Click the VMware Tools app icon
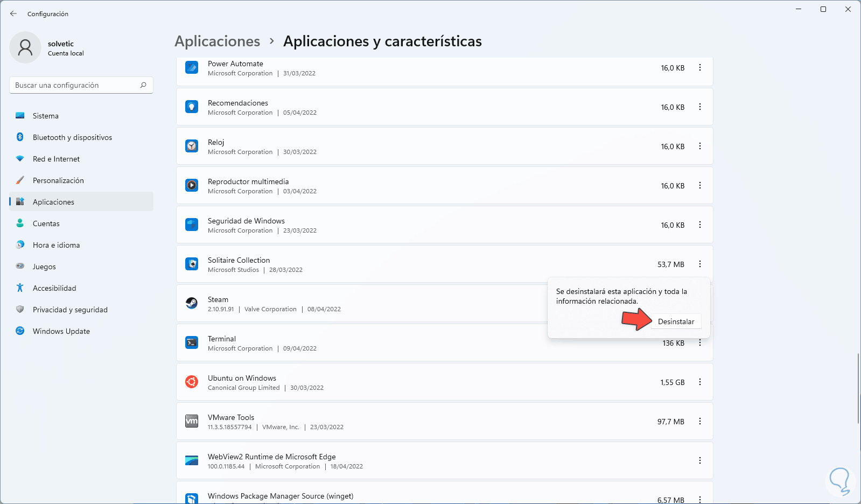The height and width of the screenshot is (504, 861). tap(192, 422)
